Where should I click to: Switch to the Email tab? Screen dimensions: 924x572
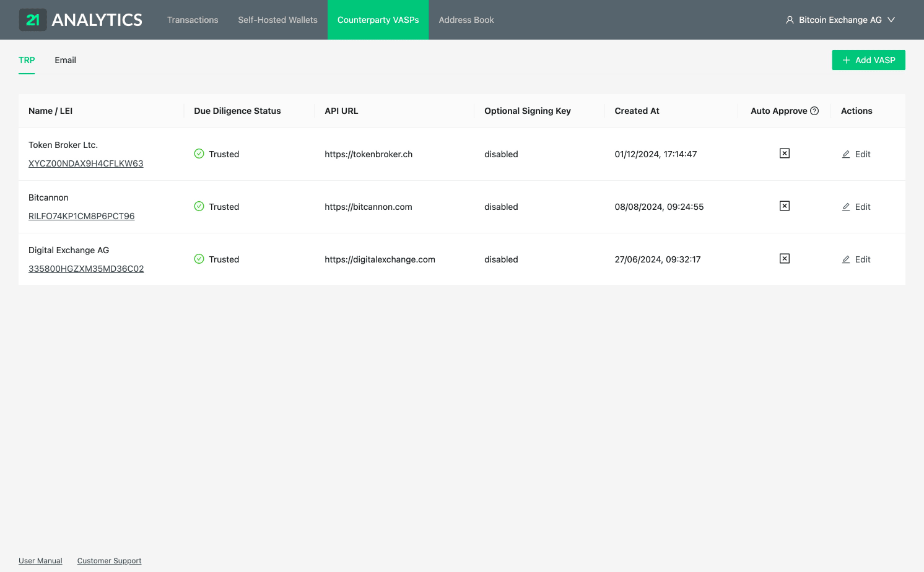click(65, 60)
